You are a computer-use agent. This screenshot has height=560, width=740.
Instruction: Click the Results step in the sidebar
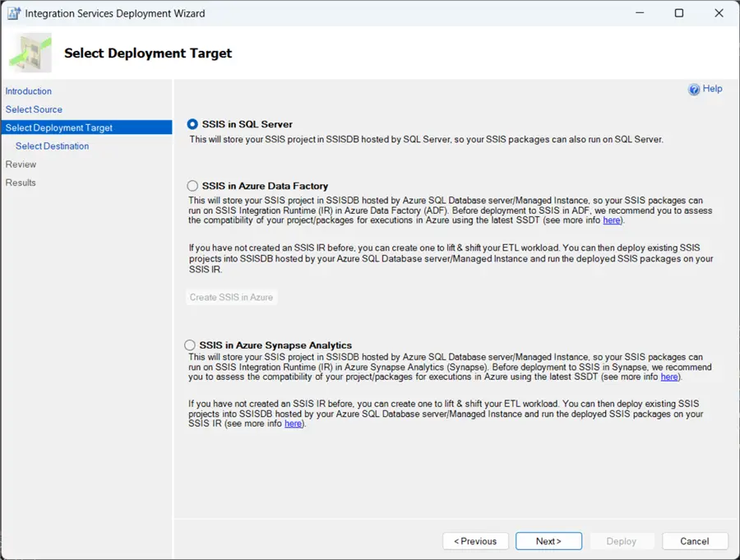pyautogui.click(x=21, y=183)
